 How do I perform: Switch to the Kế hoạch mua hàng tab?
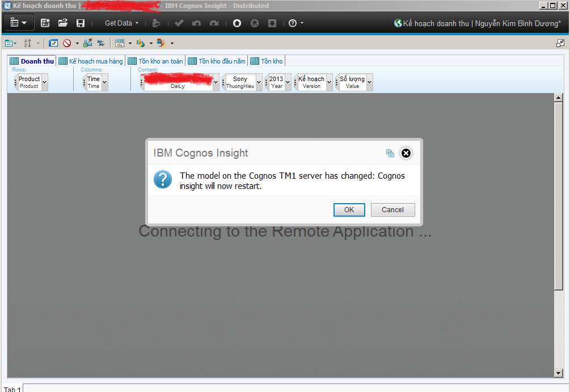[x=91, y=61]
